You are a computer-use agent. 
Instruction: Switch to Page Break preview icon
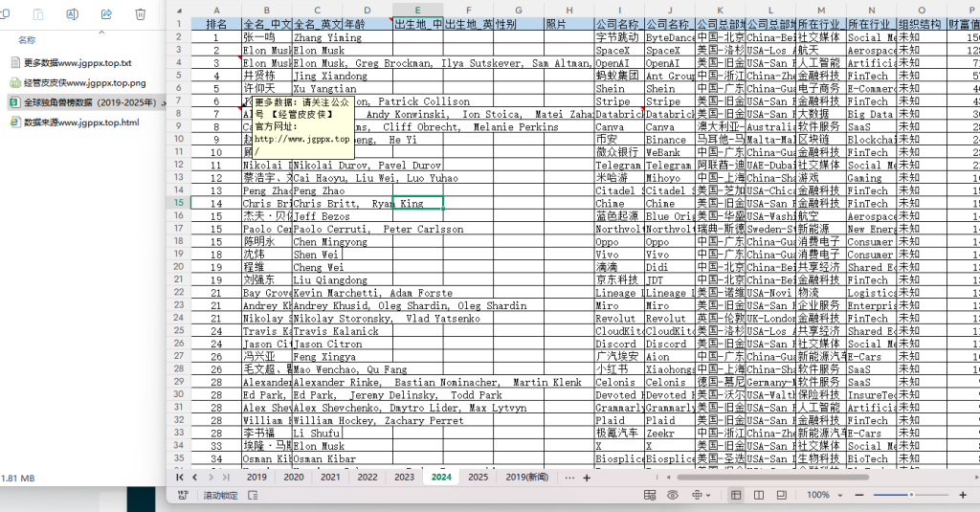781,495
